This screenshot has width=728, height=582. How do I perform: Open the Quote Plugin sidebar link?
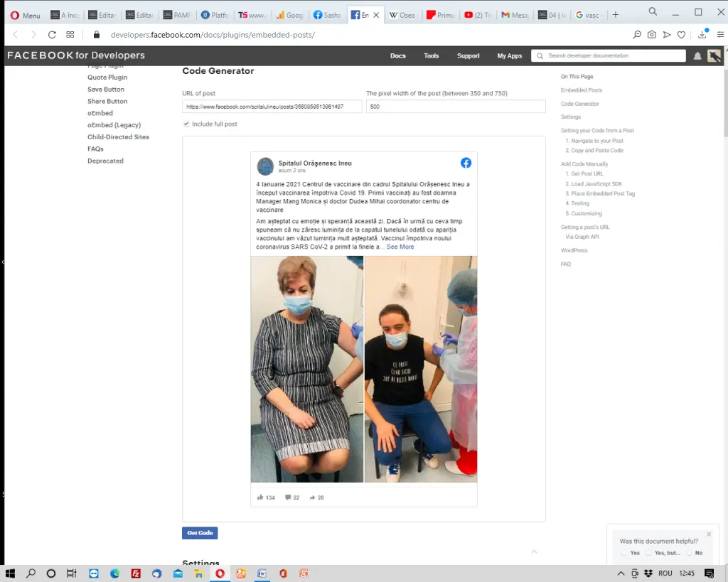click(x=107, y=77)
